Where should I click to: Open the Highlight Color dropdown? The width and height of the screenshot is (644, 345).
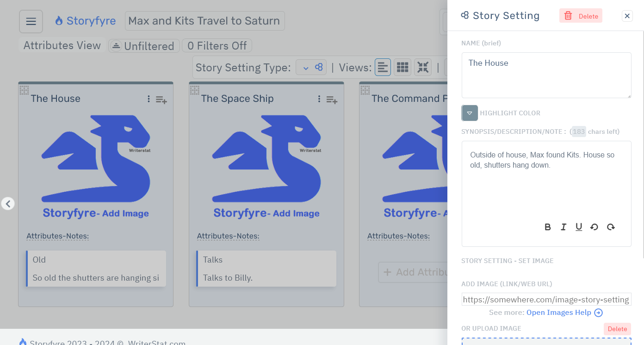click(x=469, y=113)
